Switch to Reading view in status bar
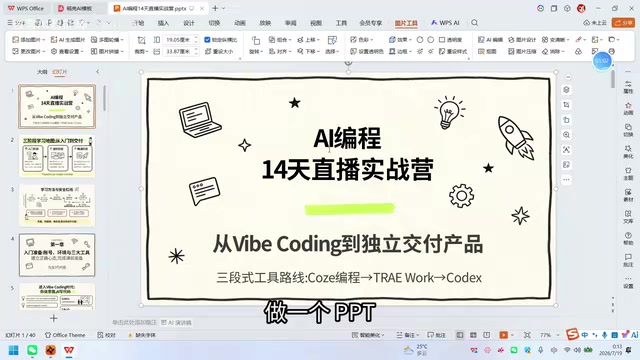The width and height of the screenshot is (640, 360). (x=487, y=335)
